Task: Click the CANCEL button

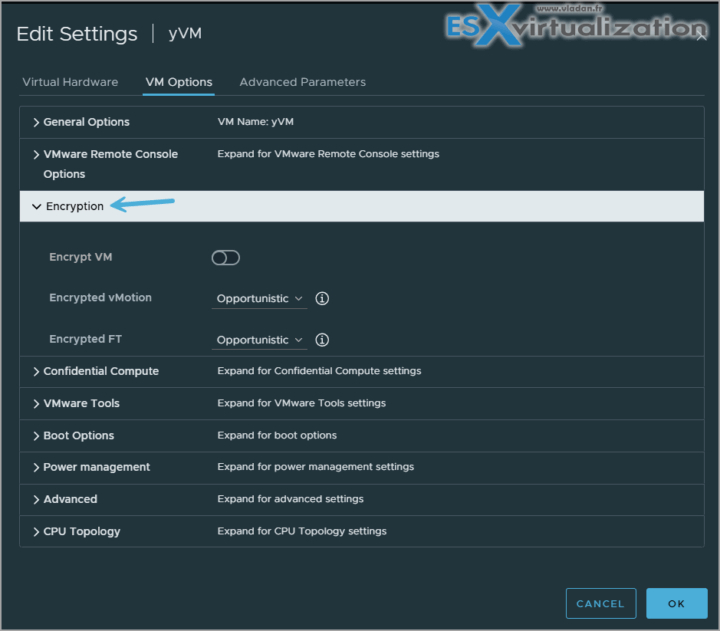Action: 601,603
